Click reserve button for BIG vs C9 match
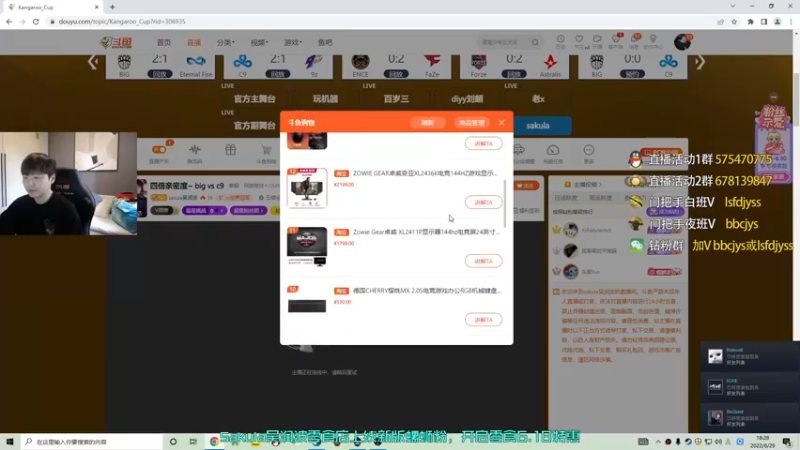The width and height of the screenshot is (800, 450). (x=632, y=74)
